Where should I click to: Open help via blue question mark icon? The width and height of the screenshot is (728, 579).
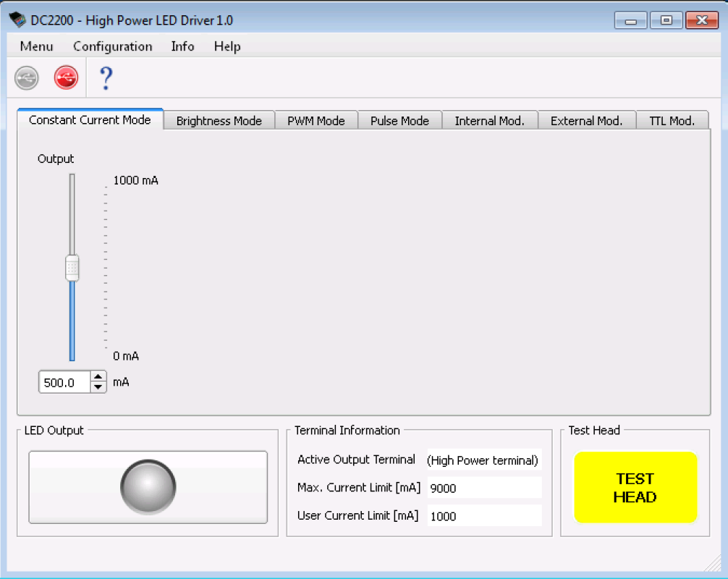tap(106, 78)
